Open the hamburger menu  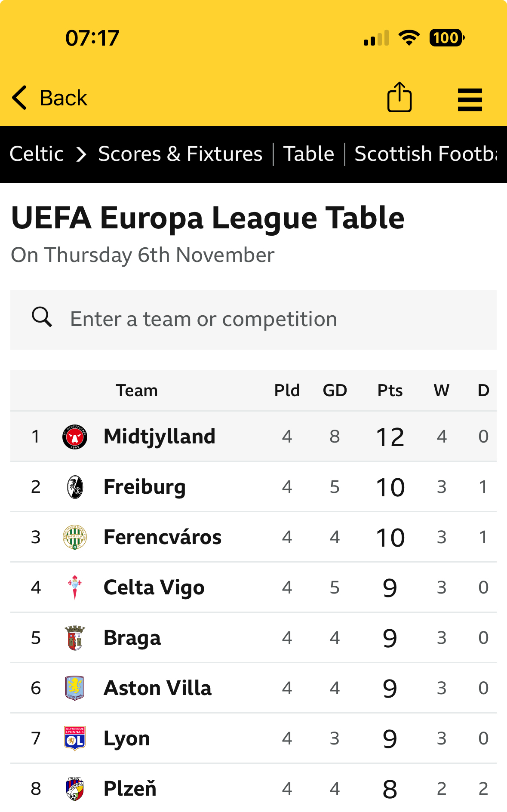470,99
